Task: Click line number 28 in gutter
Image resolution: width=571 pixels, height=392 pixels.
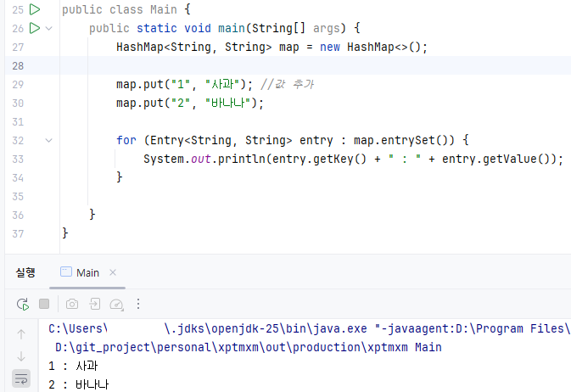Action: 18,66
